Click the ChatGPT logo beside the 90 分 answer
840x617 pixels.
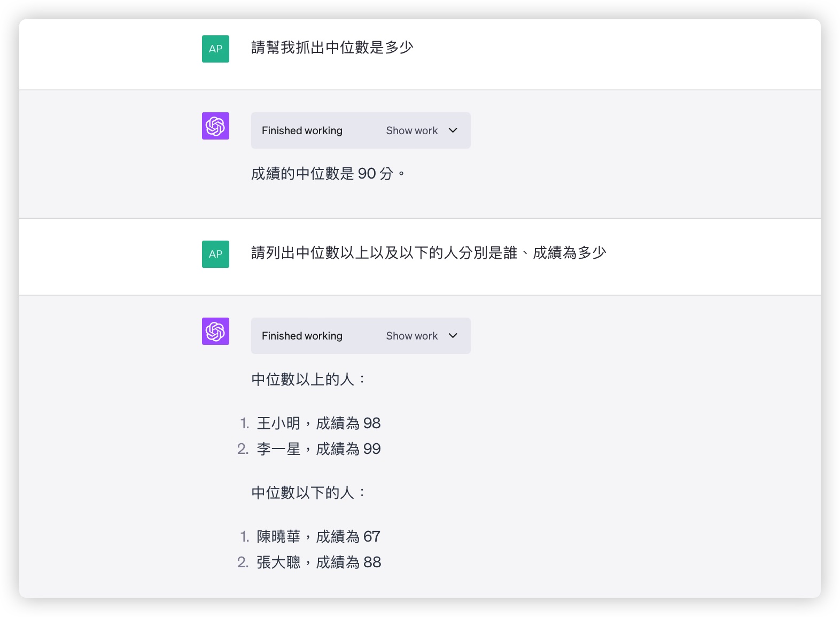pyautogui.click(x=215, y=126)
